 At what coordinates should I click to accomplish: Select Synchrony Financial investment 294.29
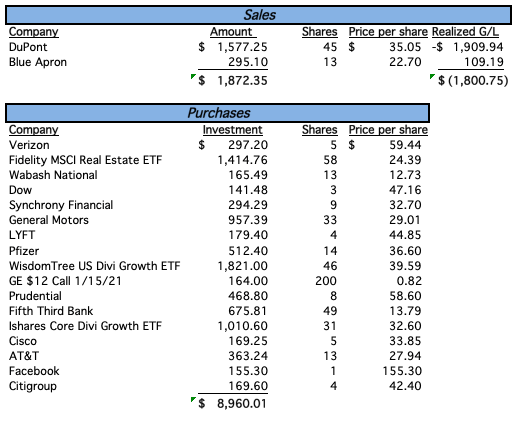[x=248, y=205]
